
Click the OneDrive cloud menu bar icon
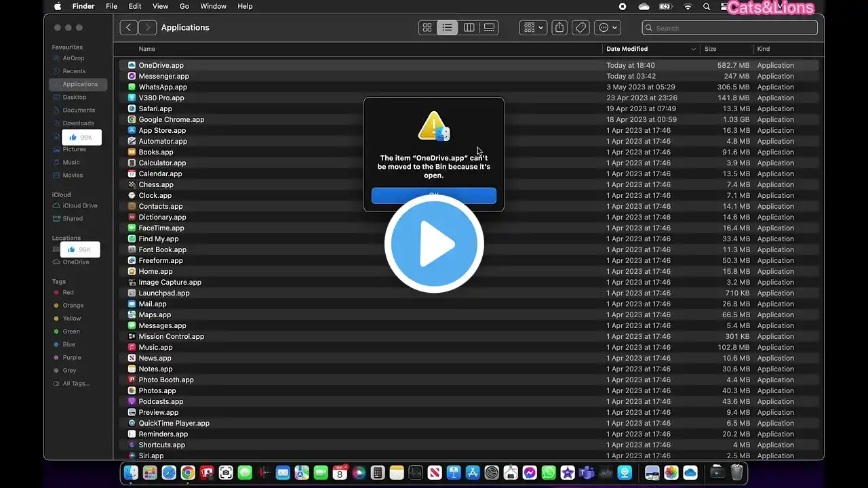coord(644,6)
